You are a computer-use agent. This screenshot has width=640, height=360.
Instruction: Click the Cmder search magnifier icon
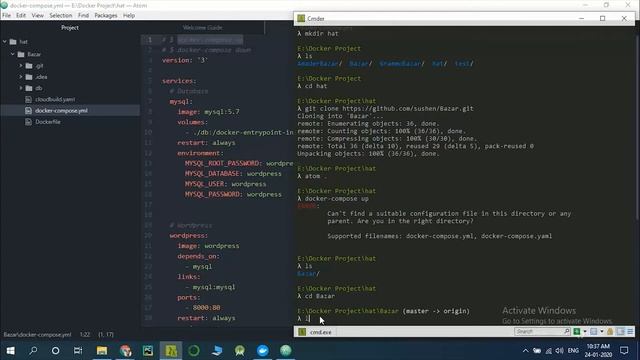(567, 331)
